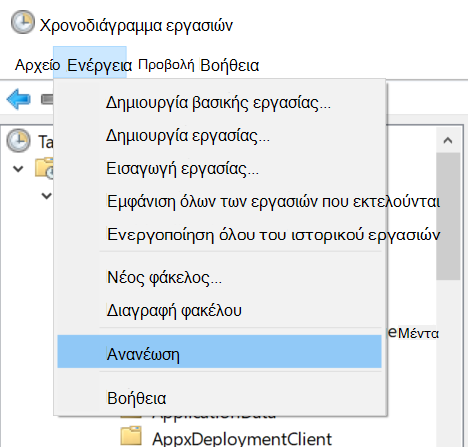Select Ενεργοποίηση όλου του ιστορικού εργασιών
The width and height of the screenshot is (468, 447).
[x=219, y=234]
